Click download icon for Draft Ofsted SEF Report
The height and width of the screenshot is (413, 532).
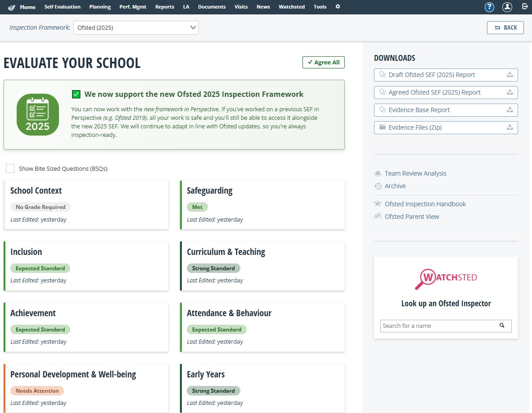tap(509, 74)
